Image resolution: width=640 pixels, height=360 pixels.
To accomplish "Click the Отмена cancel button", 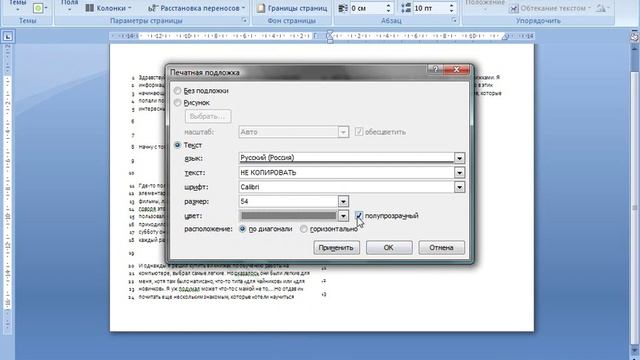I will pos(442,247).
